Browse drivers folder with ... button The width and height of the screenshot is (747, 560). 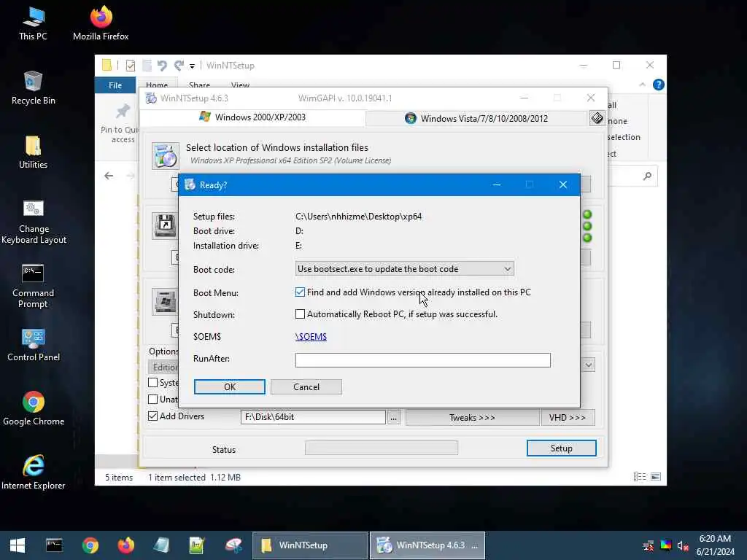pos(393,418)
